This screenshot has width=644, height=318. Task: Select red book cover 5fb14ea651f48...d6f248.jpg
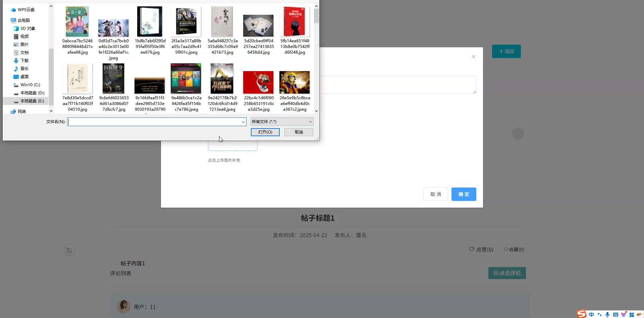295,31
